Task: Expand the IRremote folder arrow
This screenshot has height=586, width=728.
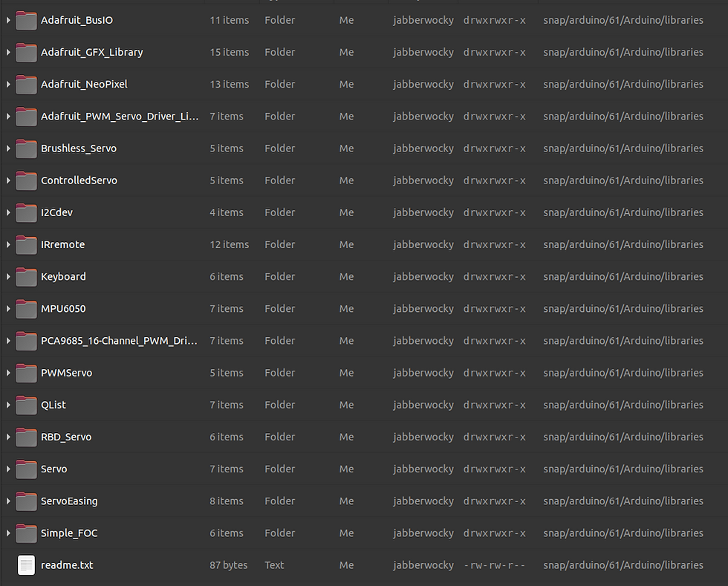Action: click(8, 244)
